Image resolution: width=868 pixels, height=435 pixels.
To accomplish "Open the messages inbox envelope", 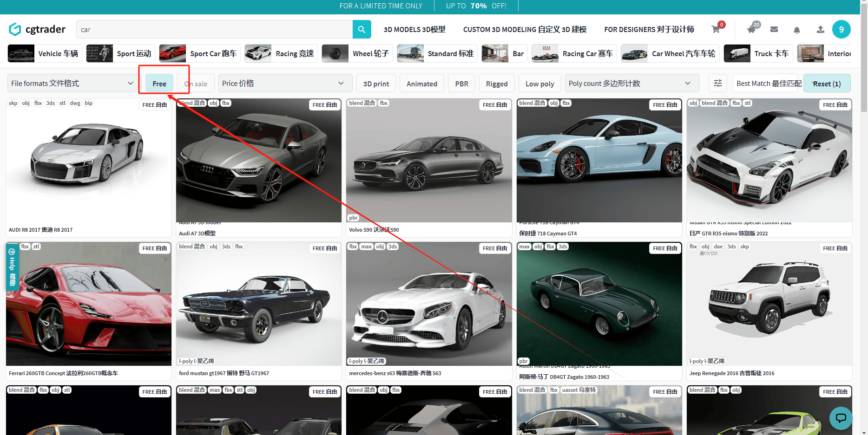I will [x=774, y=29].
